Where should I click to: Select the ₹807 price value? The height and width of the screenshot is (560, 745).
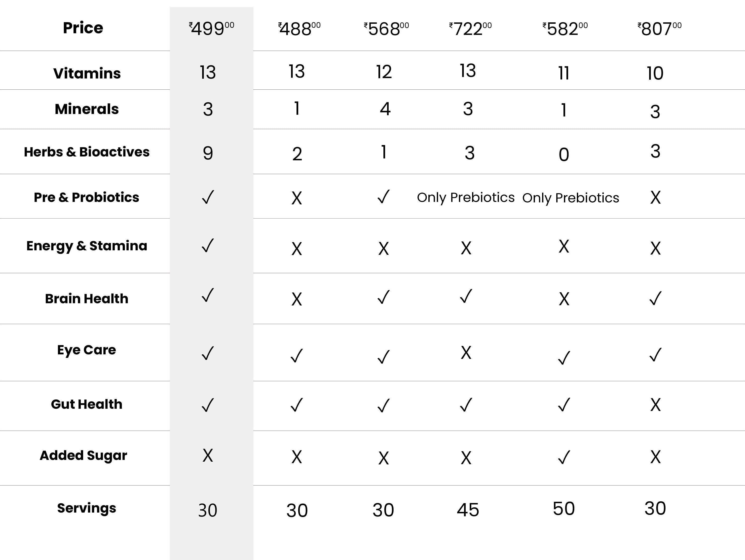coord(660,29)
